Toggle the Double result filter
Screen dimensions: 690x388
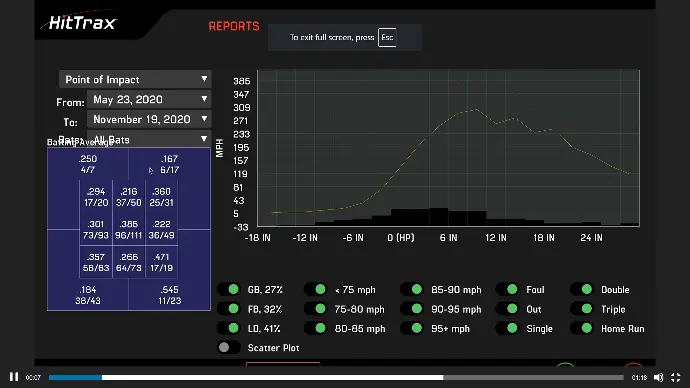(582, 289)
